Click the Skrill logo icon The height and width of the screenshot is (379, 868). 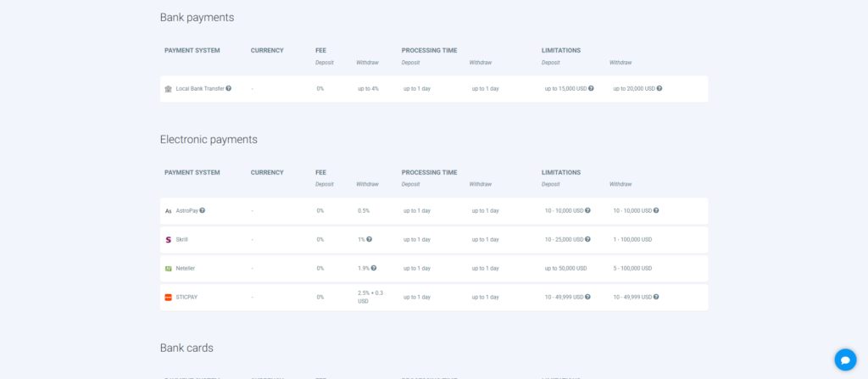click(x=168, y=239)
